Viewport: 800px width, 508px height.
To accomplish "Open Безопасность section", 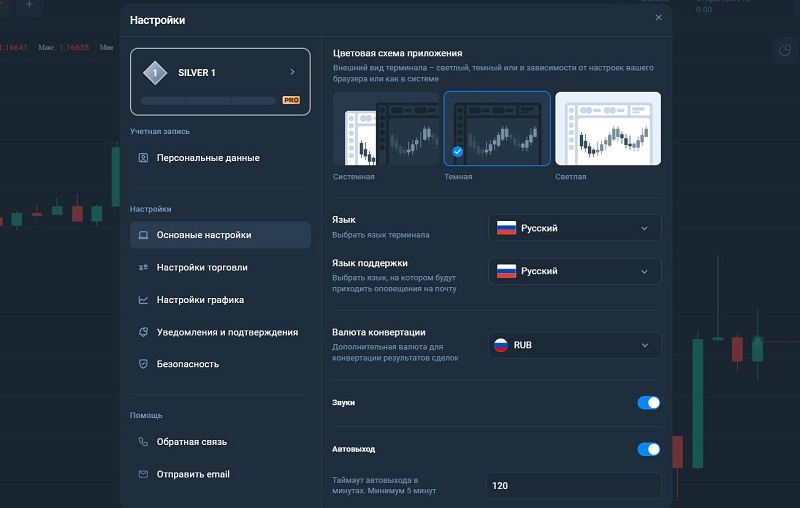I will pyautogui.click(x=220, y=364).
